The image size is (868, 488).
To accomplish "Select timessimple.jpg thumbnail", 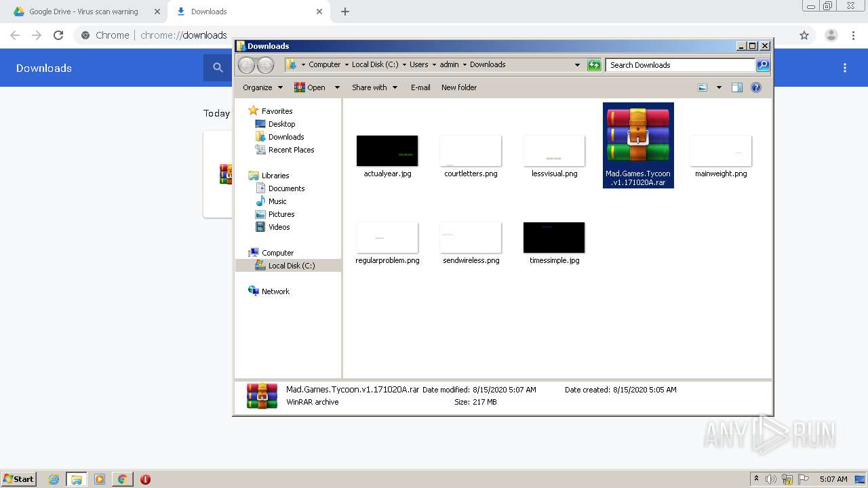I will [x=554, y=237].
